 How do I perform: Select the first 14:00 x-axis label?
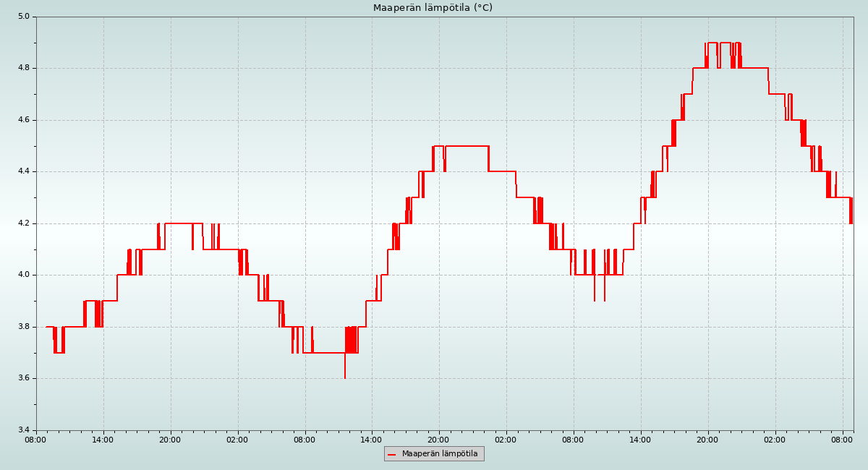coord(103,439)
